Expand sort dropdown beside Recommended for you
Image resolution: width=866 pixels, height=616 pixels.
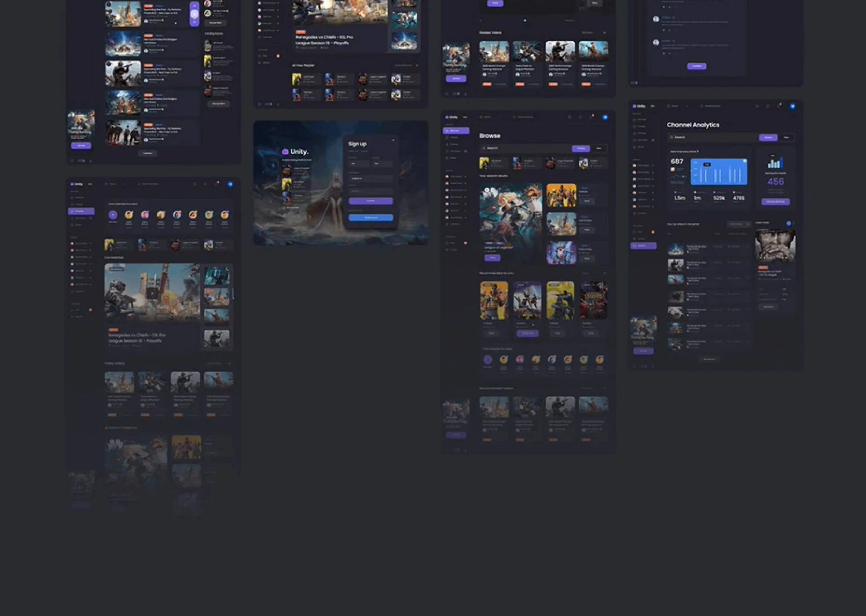pos(604,273)
